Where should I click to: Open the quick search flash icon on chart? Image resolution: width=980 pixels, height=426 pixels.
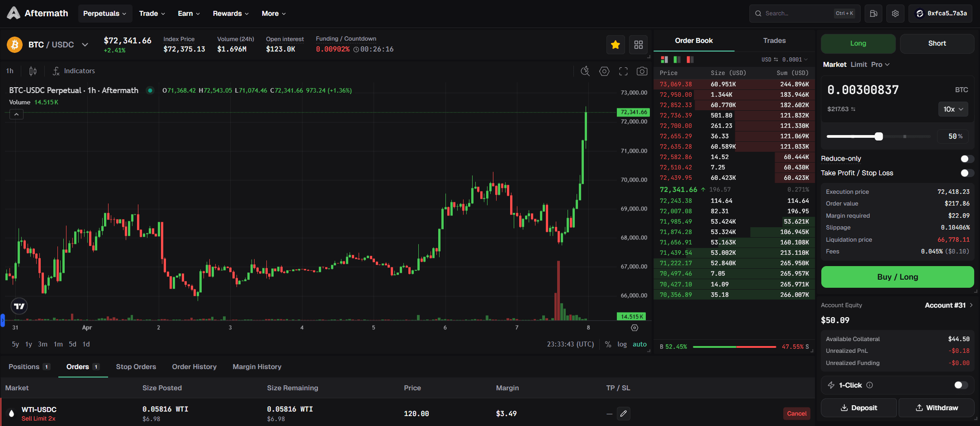click(585, 71)
